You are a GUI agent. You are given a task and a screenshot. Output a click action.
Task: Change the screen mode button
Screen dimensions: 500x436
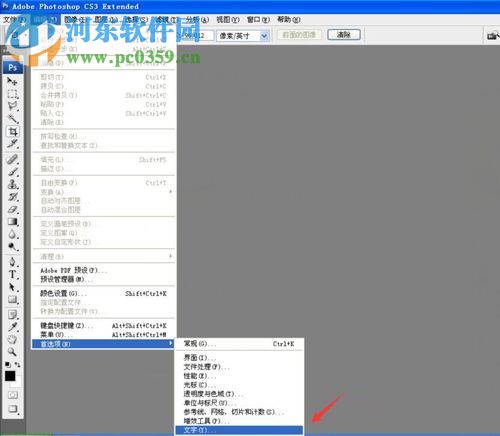(x=13, y=409)
